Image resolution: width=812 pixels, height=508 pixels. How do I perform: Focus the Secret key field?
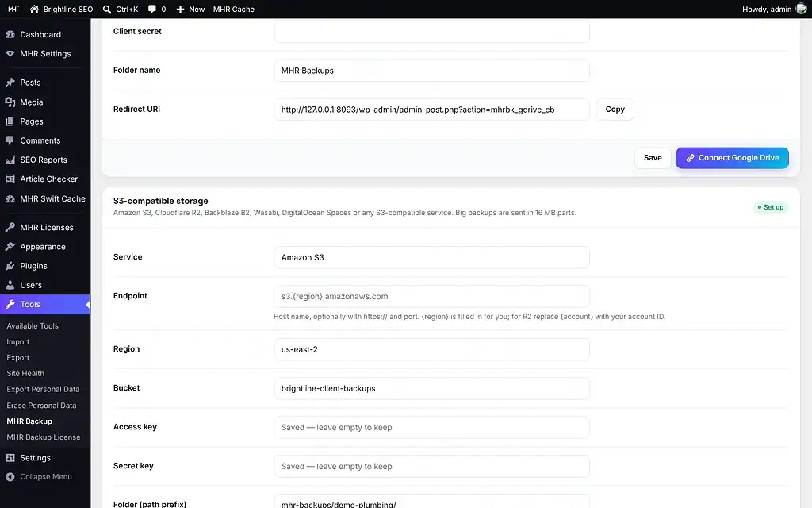431,466
